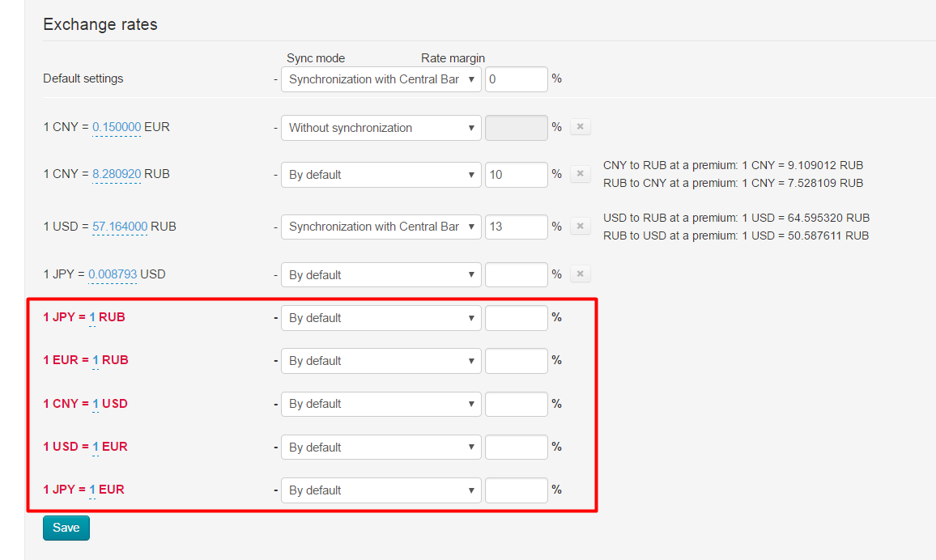Open the Default settings sync mode dropdown
Screen dimensions: 936x560
pos(381,79)
